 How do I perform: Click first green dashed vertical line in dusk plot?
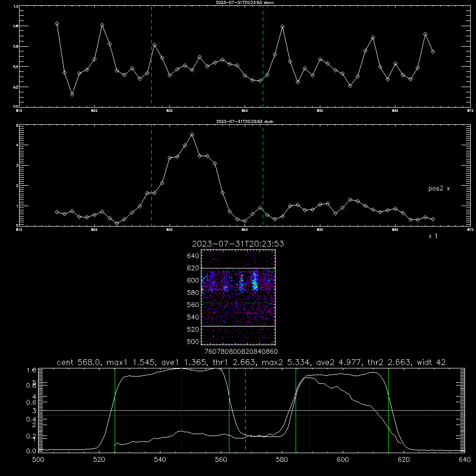coord(151,175)
